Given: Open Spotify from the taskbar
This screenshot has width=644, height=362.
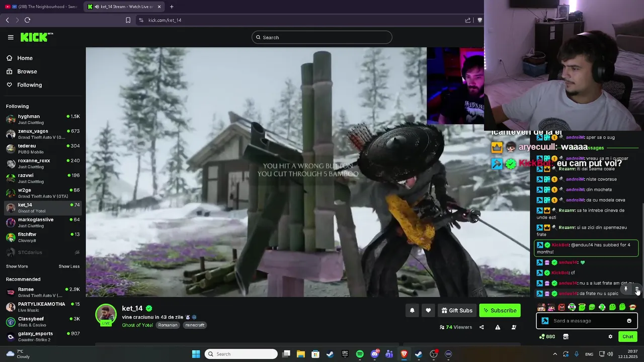Looking at the screenshot, I should click(360, 354).
